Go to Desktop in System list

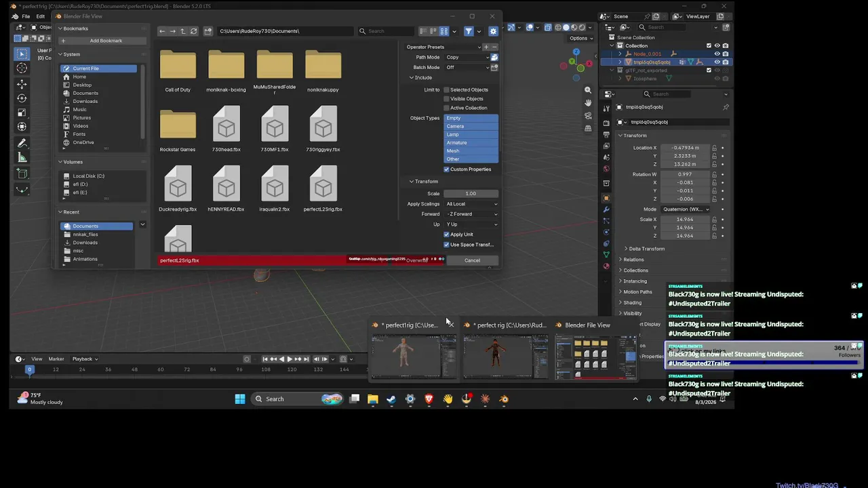(82, 85)
